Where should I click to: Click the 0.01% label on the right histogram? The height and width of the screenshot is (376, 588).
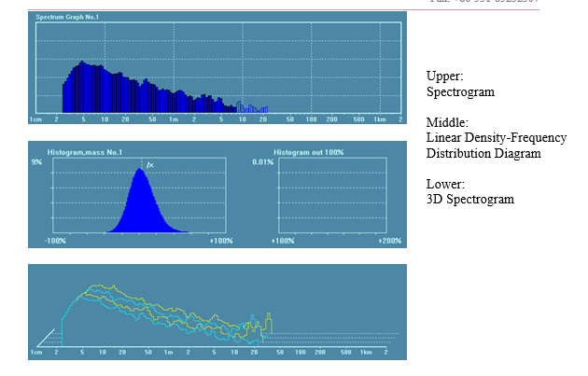click(265, 162)
